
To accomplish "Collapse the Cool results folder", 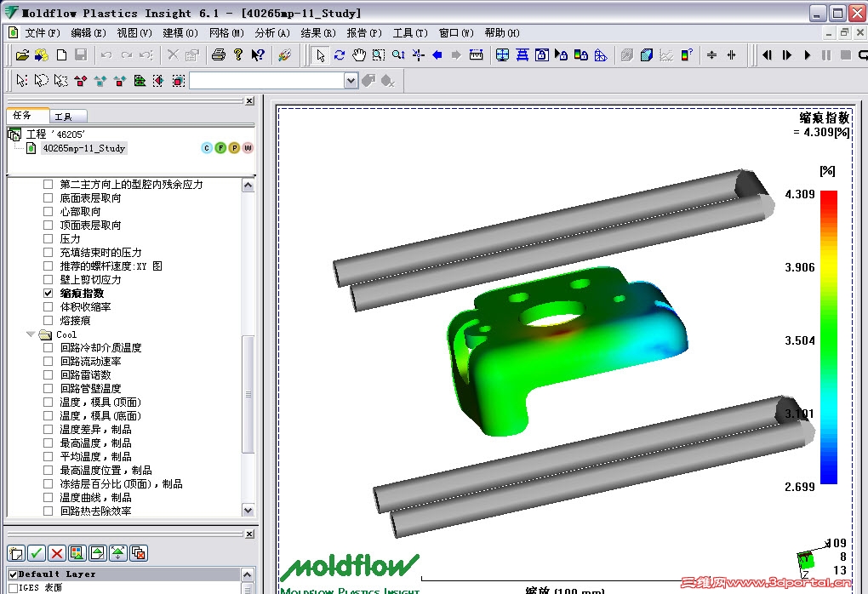I will coord(31,334).
